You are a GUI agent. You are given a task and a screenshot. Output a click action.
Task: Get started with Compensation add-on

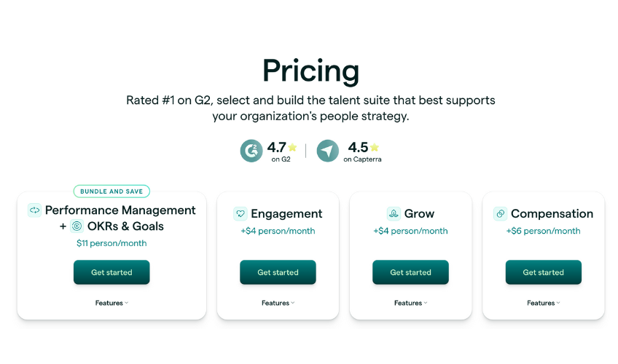pos(544,272)
